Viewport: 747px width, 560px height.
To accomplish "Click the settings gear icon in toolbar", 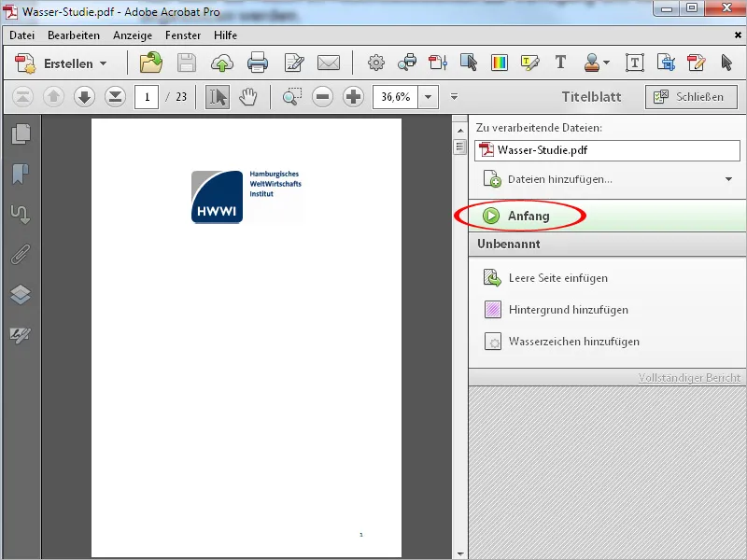I will [376, 63].
